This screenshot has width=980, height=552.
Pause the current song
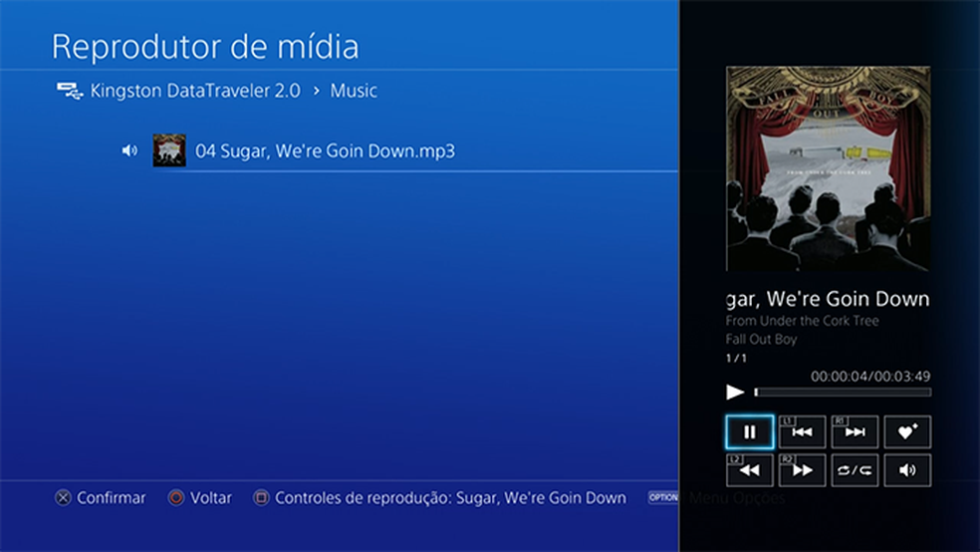click(749, 432)
